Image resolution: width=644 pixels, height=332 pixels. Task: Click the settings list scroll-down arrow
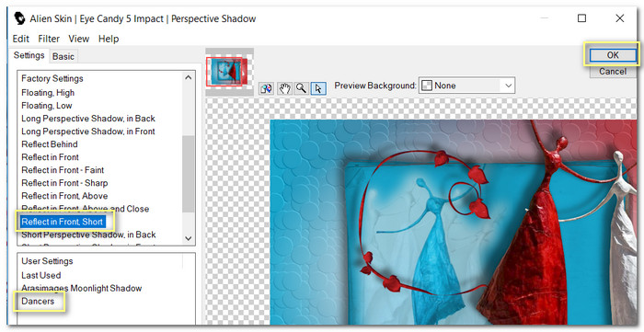tap(188, 238)
